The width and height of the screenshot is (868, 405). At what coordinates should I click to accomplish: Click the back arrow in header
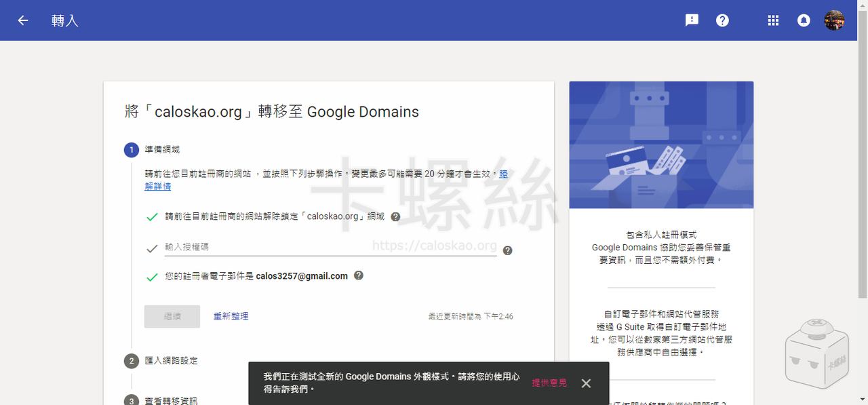pos(23,20)
